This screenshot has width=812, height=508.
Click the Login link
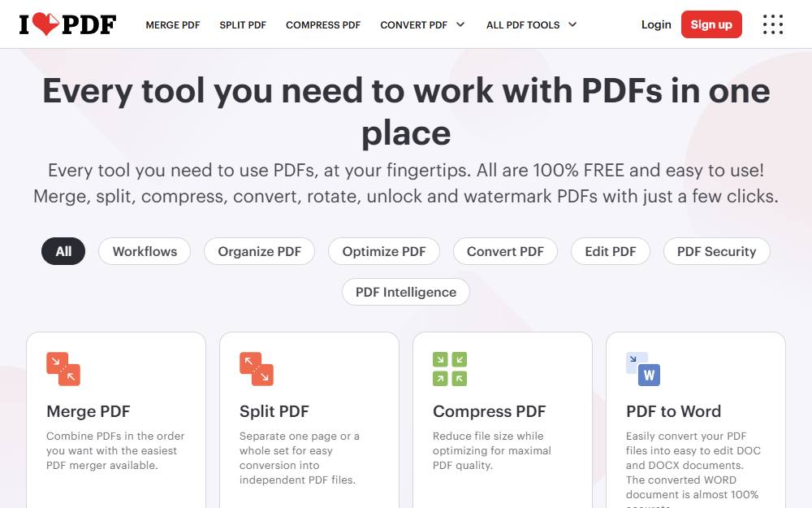pos(656,24)
